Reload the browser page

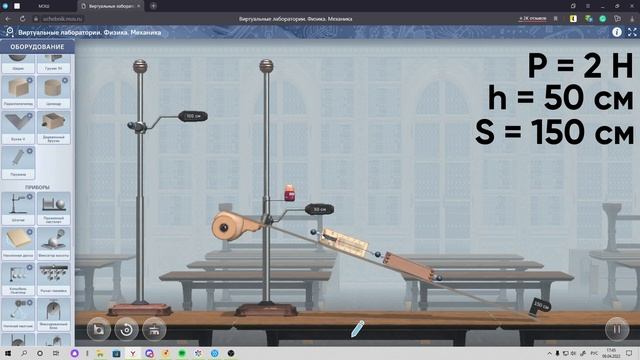pos(22,19)
